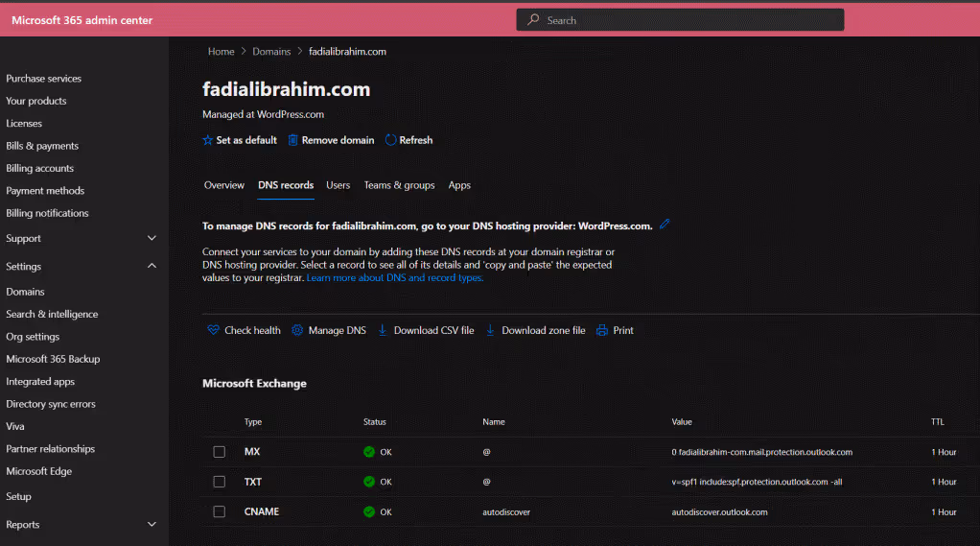
Task: Open Bills & payments in the sidebar
Action: 42,146
